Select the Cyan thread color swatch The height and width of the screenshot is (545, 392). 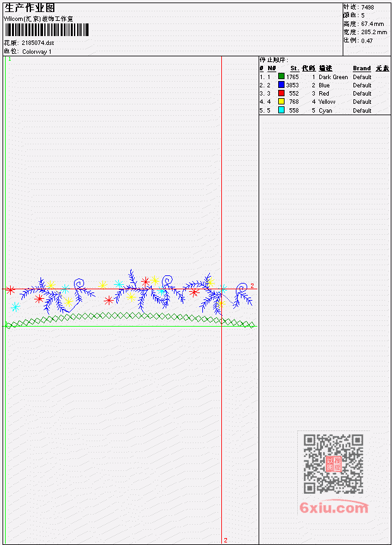click(x=281, y=110)
